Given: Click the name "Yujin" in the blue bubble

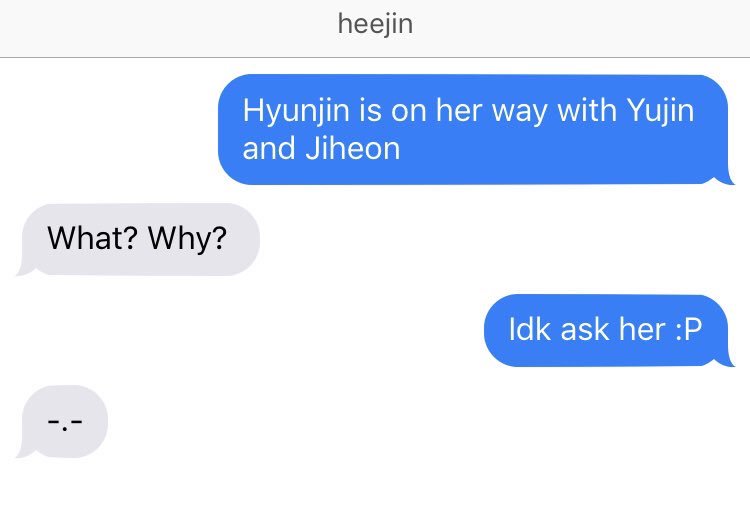Looking at the screenshot, I should (660, 111).
